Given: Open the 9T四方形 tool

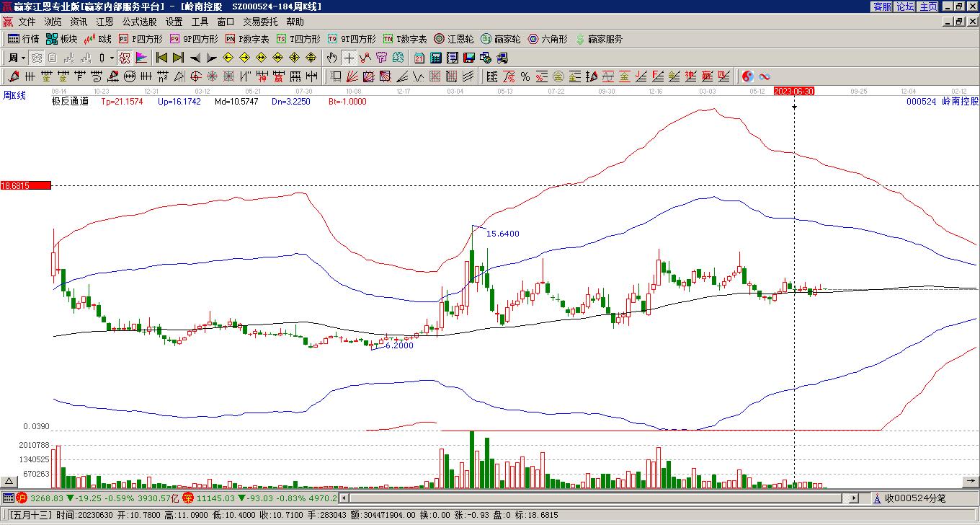Looking at the screenshot, I should 352,39.
